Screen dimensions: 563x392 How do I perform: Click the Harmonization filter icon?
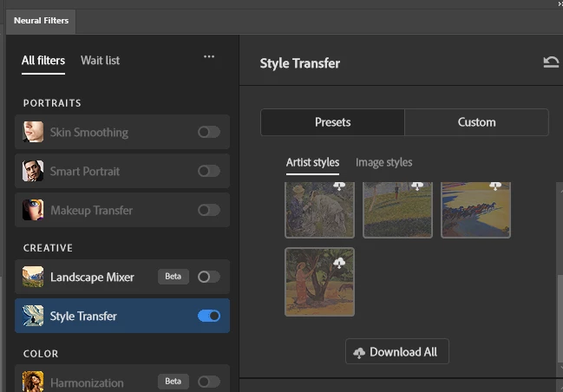coord(33,382)
